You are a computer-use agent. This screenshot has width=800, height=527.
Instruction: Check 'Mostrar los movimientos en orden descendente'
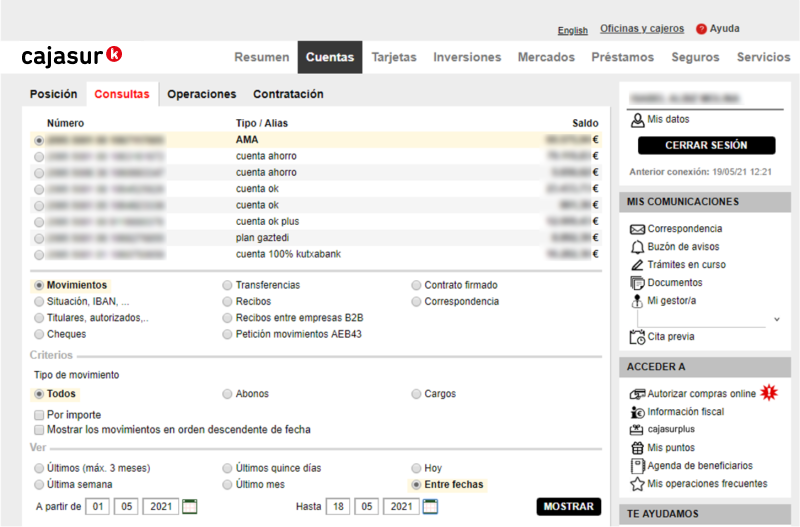pyautogui.click(x=39, y=430)
